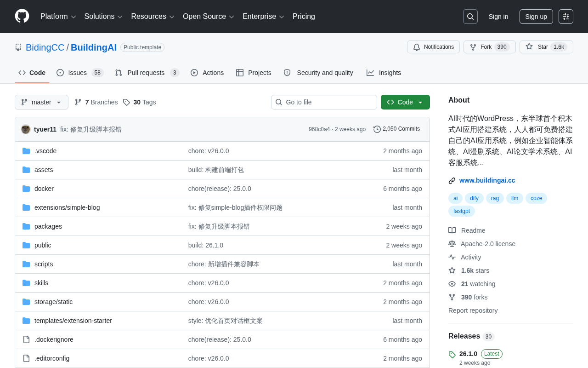The image size is (588, 368).
Task: Click the repository template icon
Action: coord(18,47)
